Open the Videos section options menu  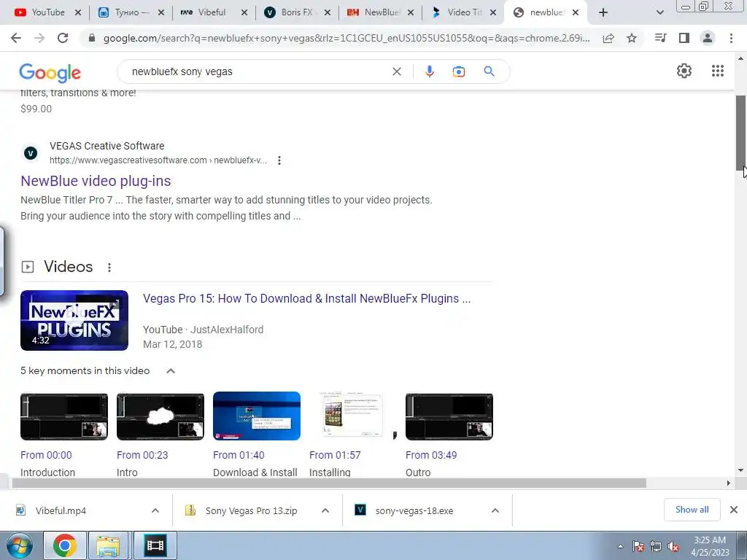109,268
